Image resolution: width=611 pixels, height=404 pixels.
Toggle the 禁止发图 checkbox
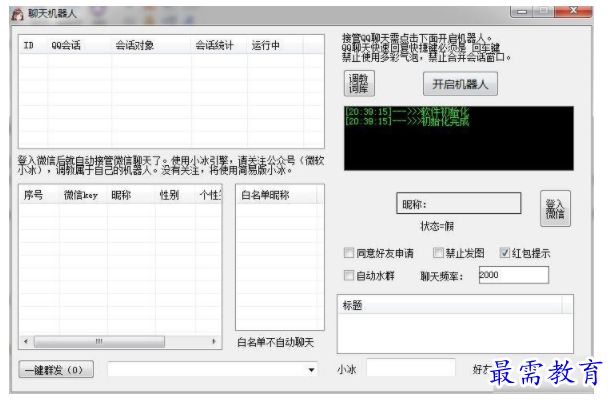[438, 253]
